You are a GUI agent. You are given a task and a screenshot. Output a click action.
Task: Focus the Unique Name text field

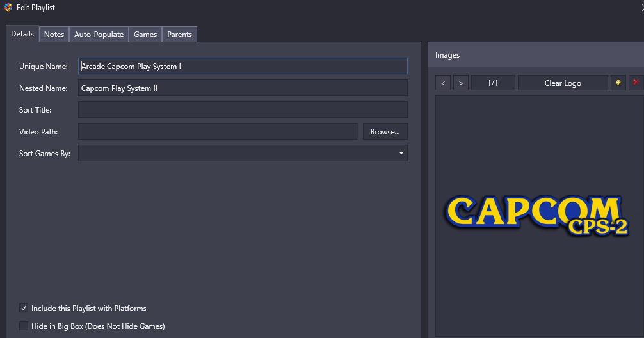243,66
